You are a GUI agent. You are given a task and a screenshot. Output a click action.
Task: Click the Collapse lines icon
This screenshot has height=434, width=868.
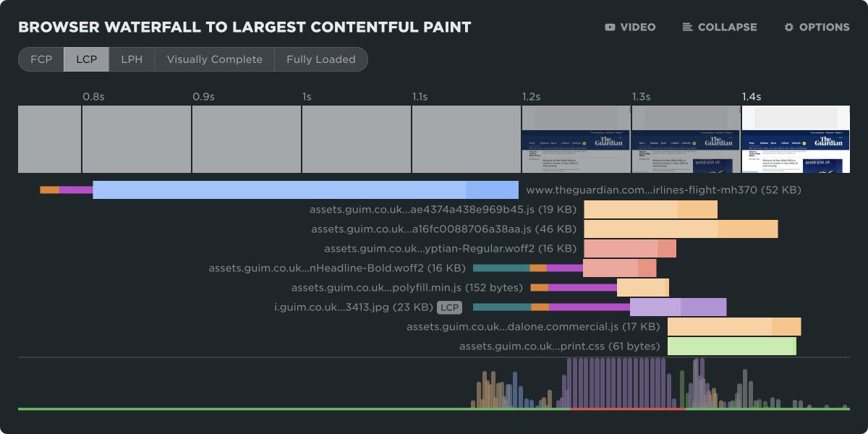coord(687,27)
